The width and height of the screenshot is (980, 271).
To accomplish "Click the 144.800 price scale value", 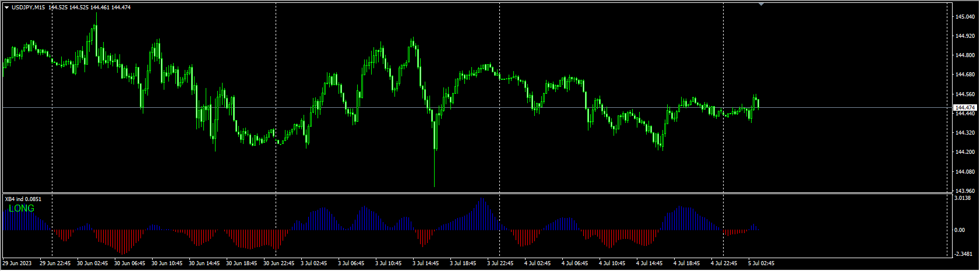I will tap(965, 55).
